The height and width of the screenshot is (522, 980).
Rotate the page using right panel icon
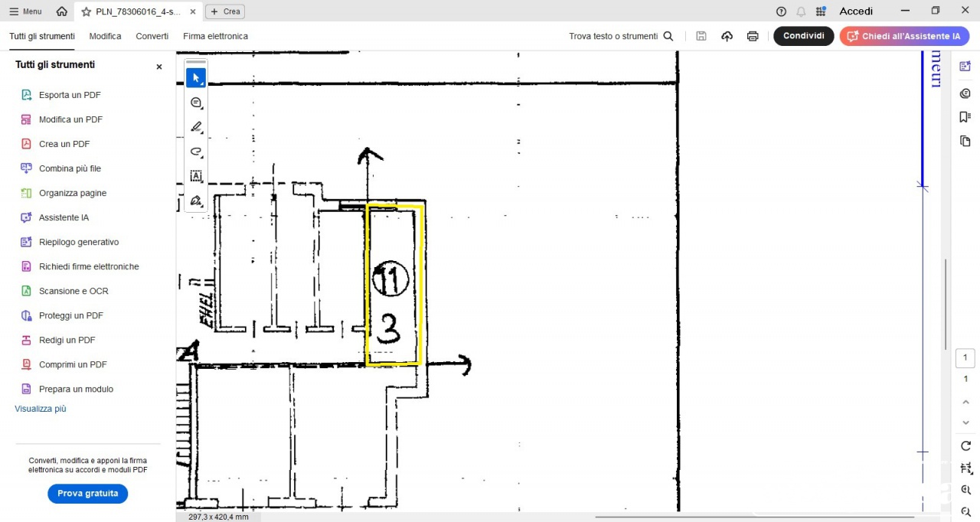(965, 446)
